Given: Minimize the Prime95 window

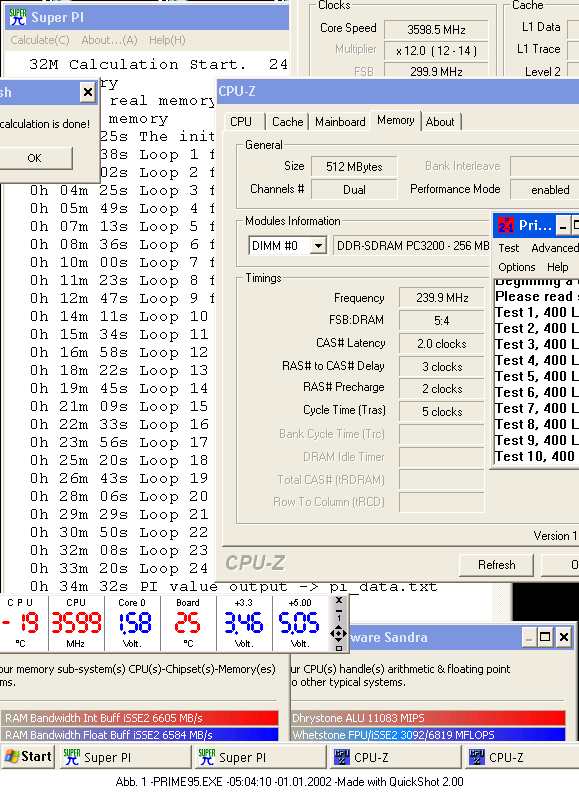Looking at the screenshot, I should tap(563, 225).
